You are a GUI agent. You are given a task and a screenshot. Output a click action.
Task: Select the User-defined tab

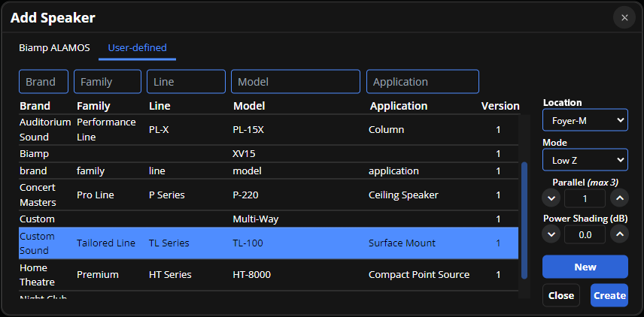[137, 48]
